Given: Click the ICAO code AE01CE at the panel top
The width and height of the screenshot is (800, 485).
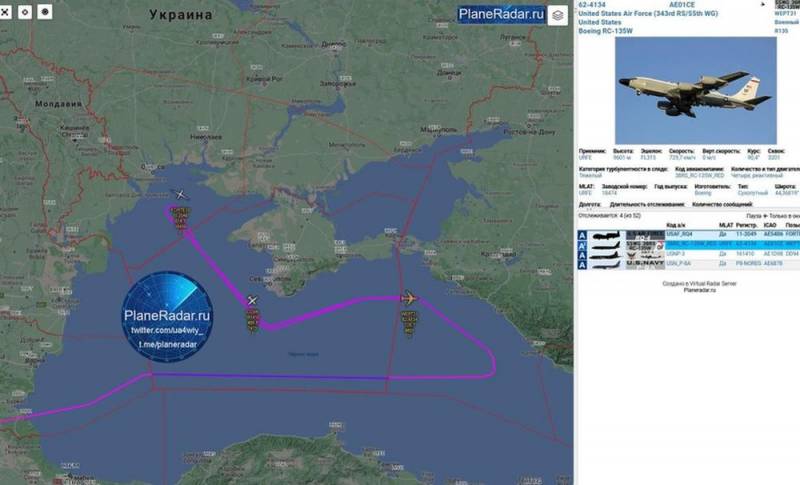Looking at the screenshot, I should pos(682,5).
